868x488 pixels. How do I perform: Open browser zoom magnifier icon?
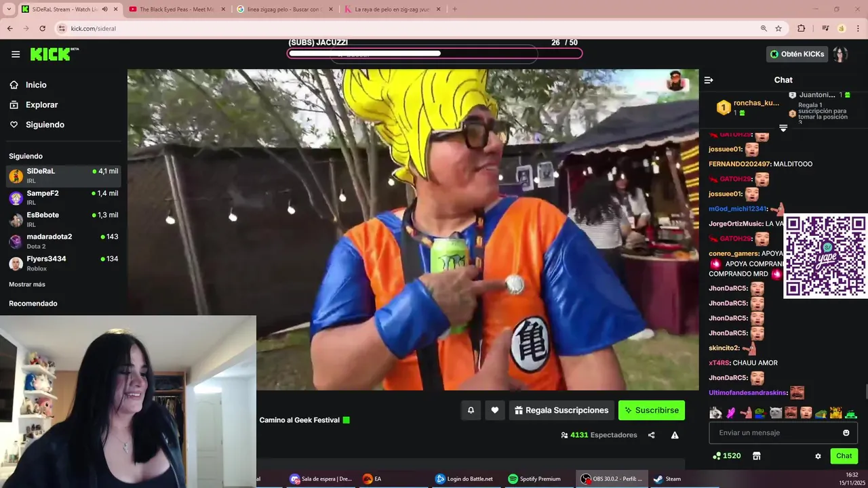click(764, 28)
